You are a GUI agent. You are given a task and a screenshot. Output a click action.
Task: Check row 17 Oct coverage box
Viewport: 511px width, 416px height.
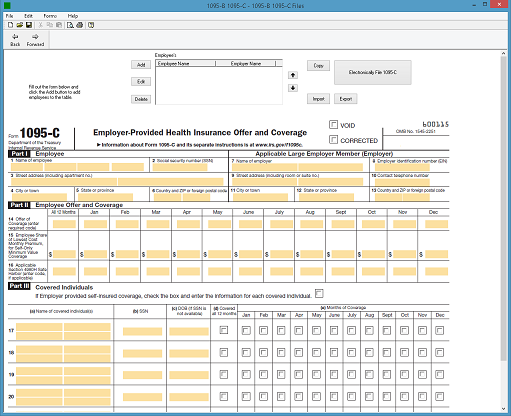(x=404, y=330)
